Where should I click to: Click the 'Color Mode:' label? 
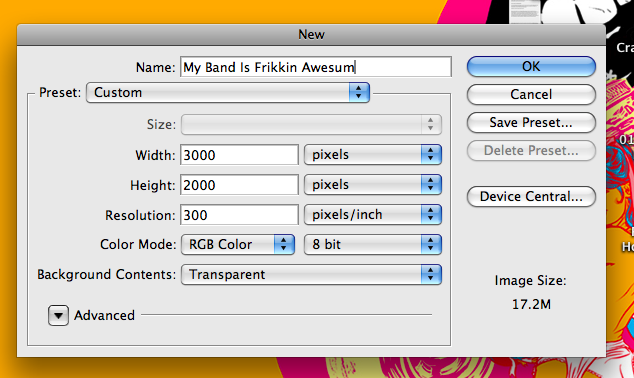138,245
